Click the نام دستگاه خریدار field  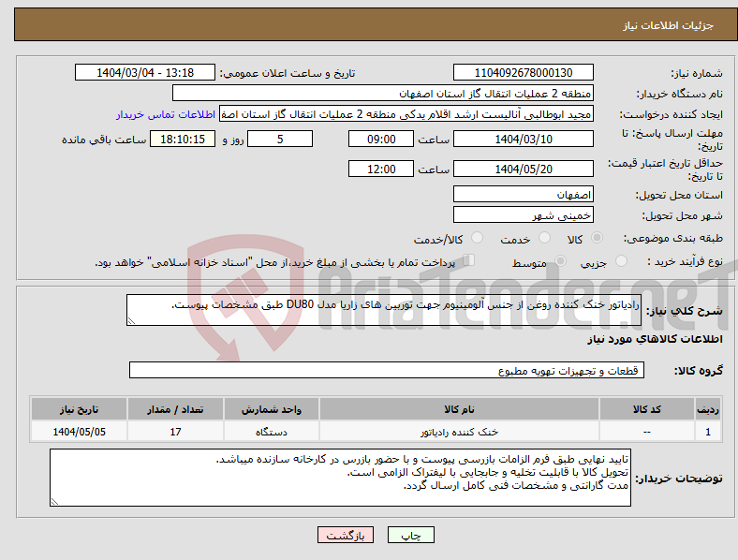pos(383,93)
